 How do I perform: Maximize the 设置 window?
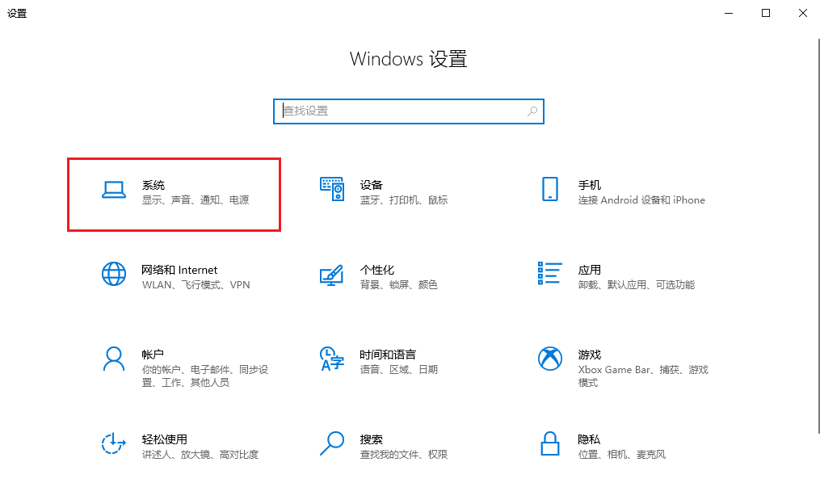(x=766, y=13)
